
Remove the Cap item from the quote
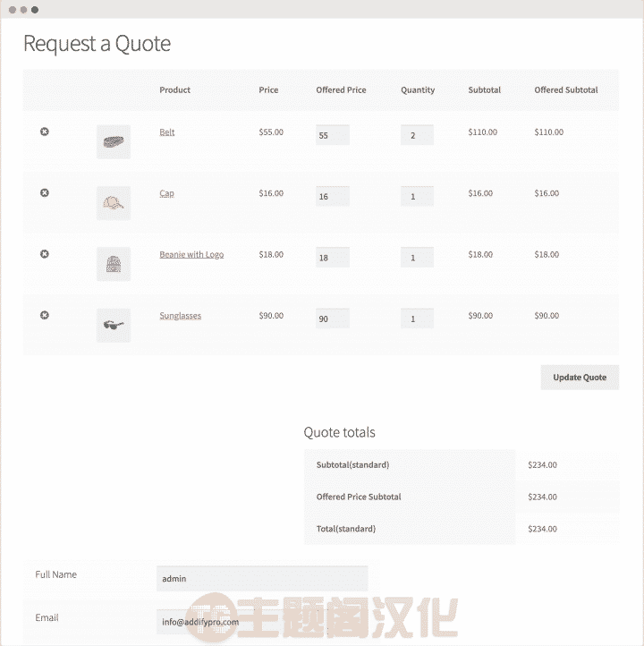tap(45, 192)
